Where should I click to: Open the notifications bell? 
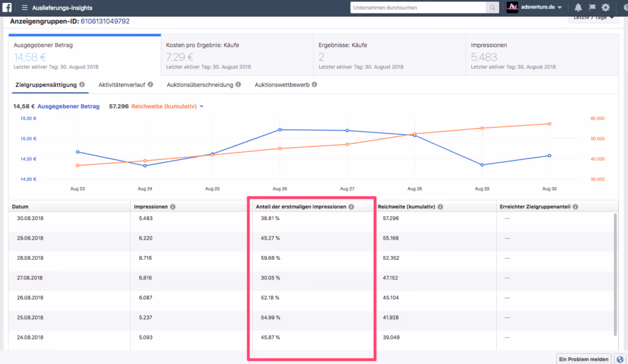578,7
